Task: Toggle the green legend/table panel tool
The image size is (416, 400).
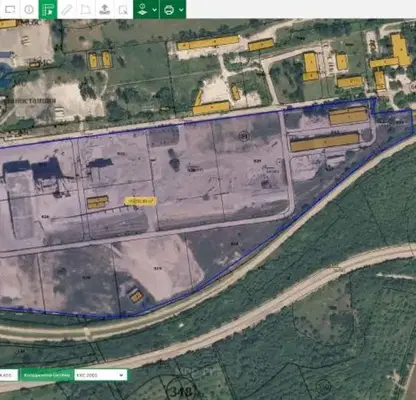Action: (x=48, y=9)
